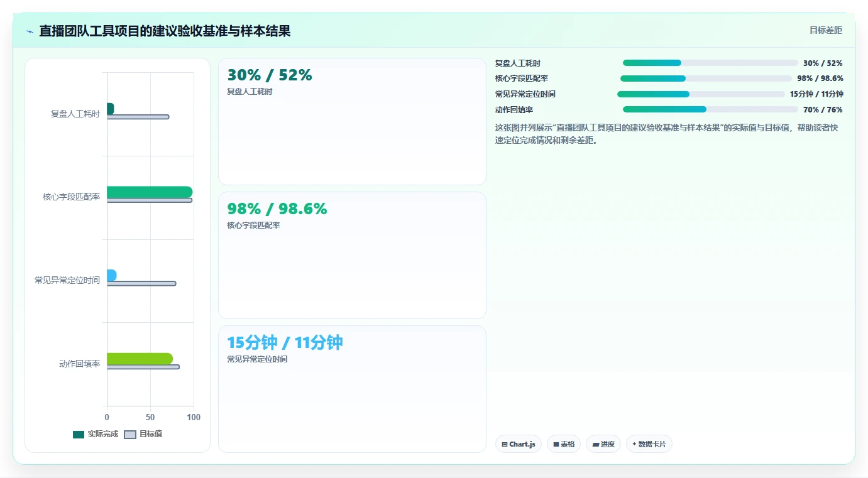Viewport: 868px width, 478px height.
Task: Click the 核心字段匹配率 caption under the 98% card
Action: (253, 225)
